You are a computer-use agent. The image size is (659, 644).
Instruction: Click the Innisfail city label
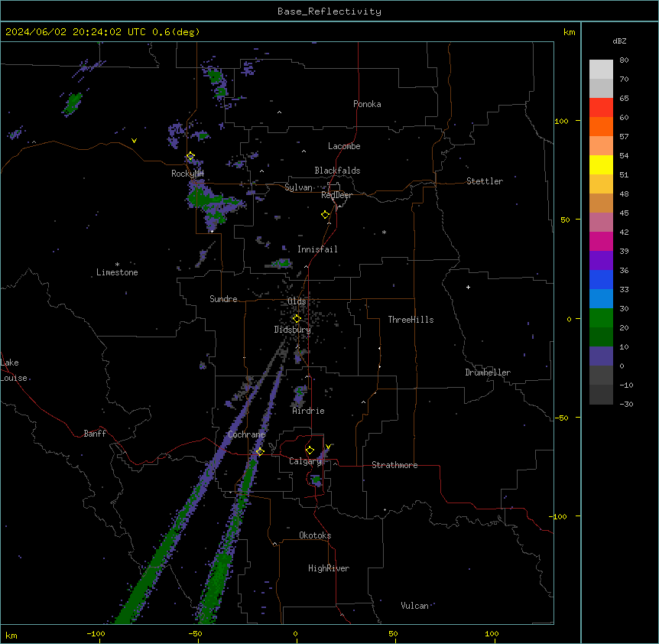pos(317,249)
